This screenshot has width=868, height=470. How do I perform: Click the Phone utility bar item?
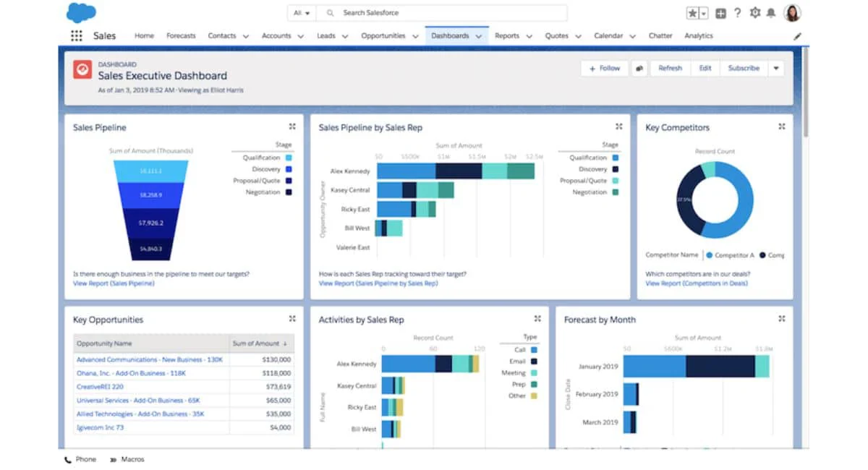pos(80,459)
